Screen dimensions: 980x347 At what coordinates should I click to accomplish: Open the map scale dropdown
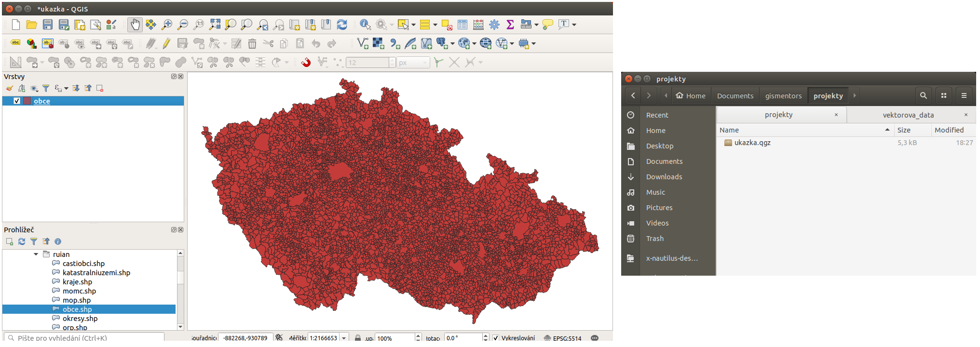click(x=344, y=338)
